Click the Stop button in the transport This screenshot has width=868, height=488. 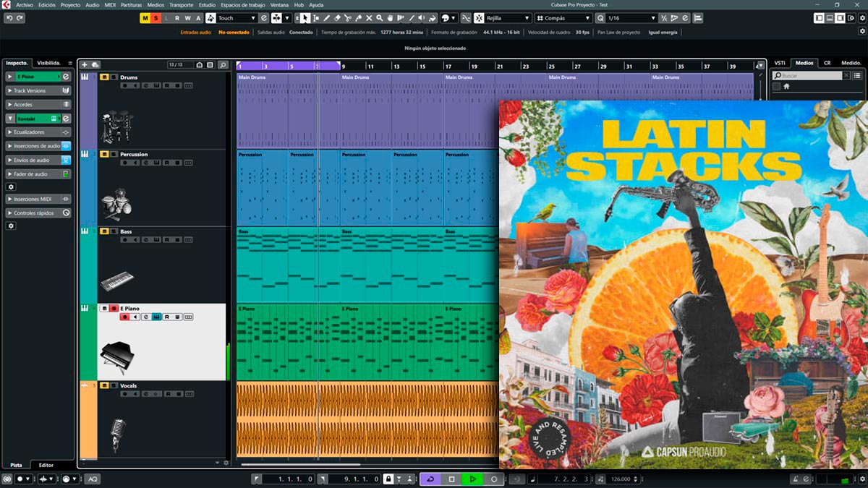(x=451, y=479)
